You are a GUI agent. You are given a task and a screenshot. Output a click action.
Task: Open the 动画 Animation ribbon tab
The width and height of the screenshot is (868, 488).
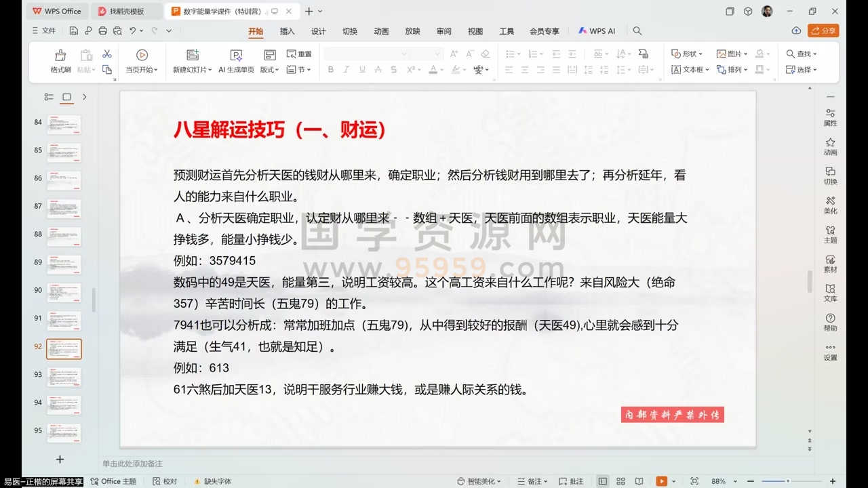point(381,31)
